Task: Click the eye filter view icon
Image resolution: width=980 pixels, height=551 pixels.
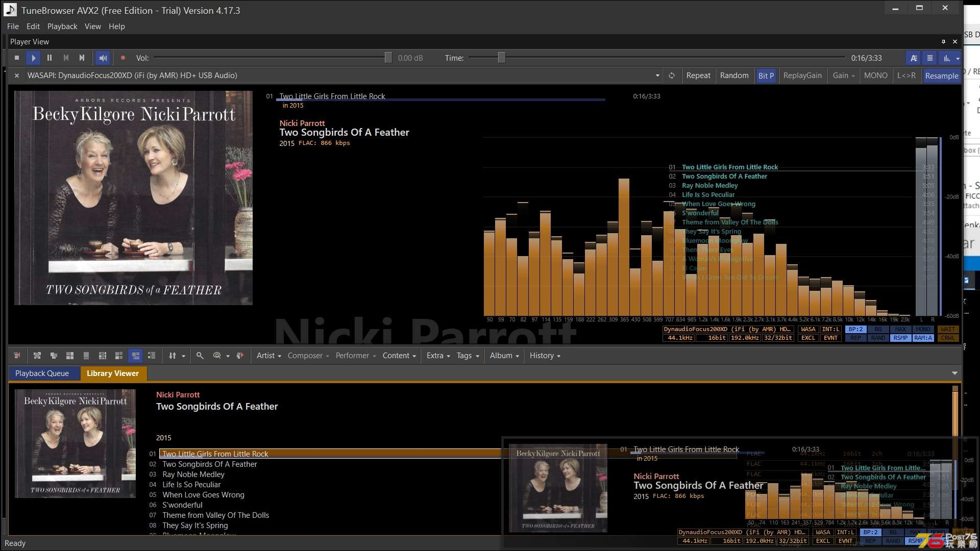Action: pos(217,356)
